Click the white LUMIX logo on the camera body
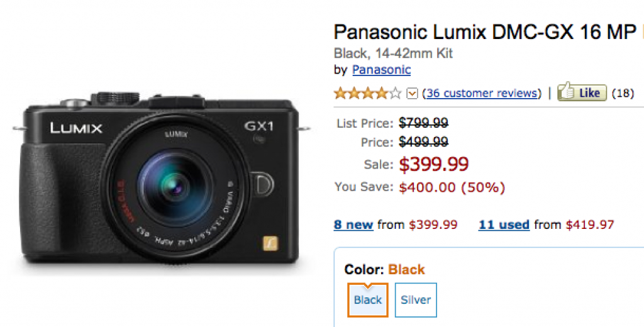 click(x=76, y=128)
